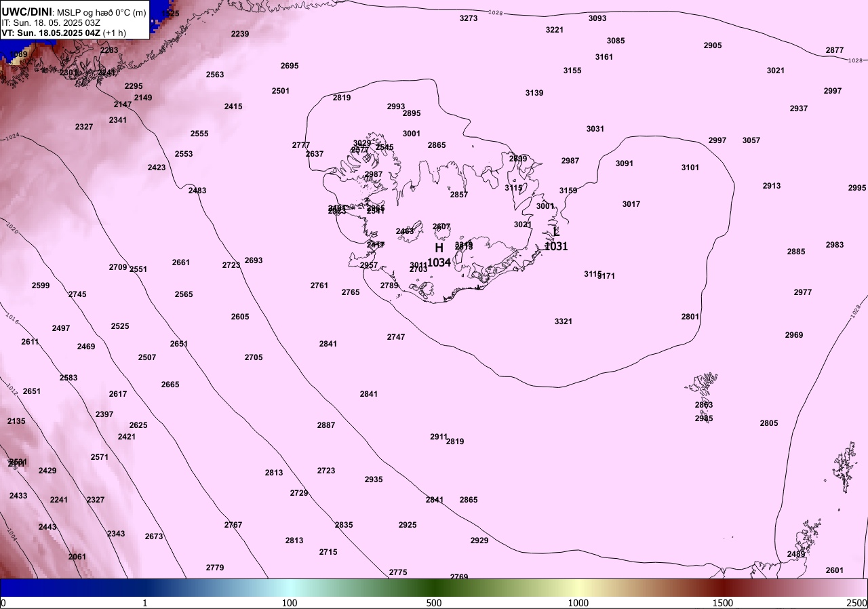Click the 2995 height value
The image size is (868, 609).
(857, 188)
